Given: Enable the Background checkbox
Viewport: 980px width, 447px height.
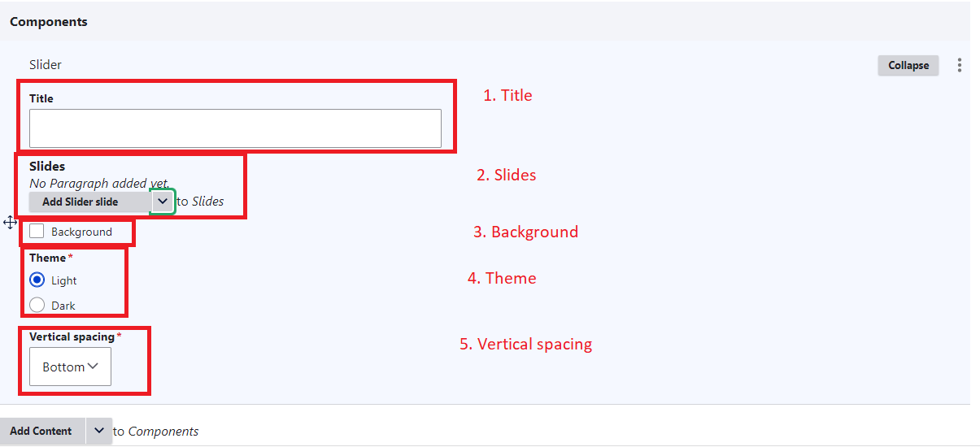Looking at the screenshot, I should [37, 232].
